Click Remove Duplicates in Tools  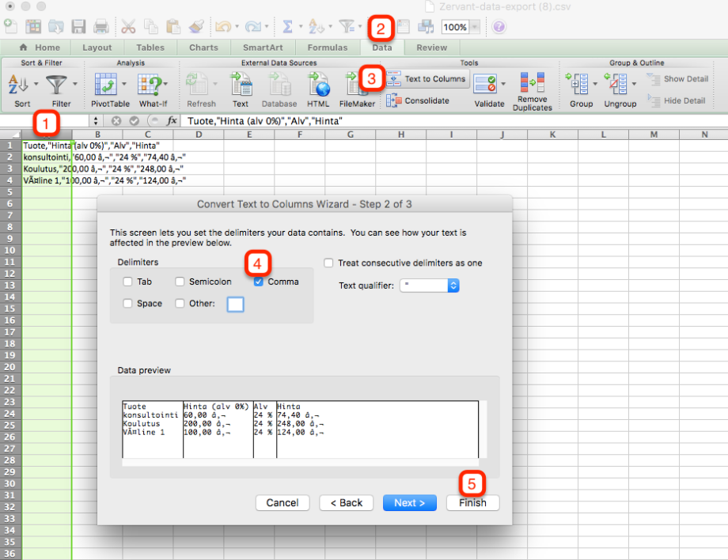532,92
